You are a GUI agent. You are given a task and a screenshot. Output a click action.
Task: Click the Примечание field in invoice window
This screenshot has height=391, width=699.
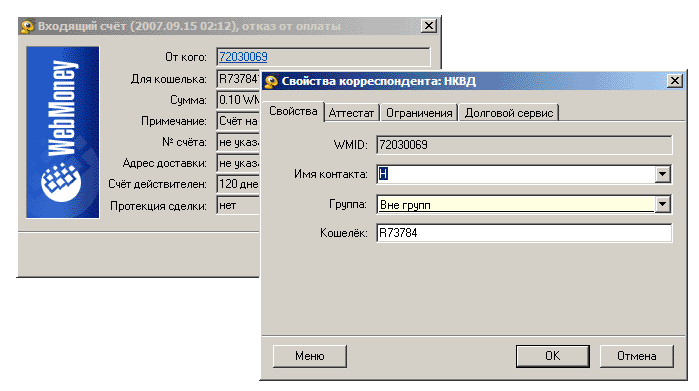(238, 121)
